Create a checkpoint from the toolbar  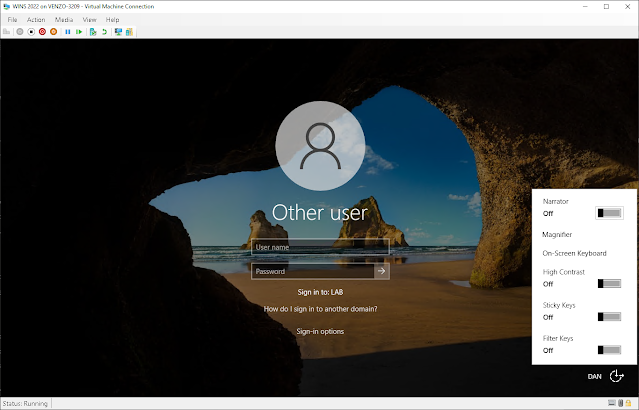[93, 32]
